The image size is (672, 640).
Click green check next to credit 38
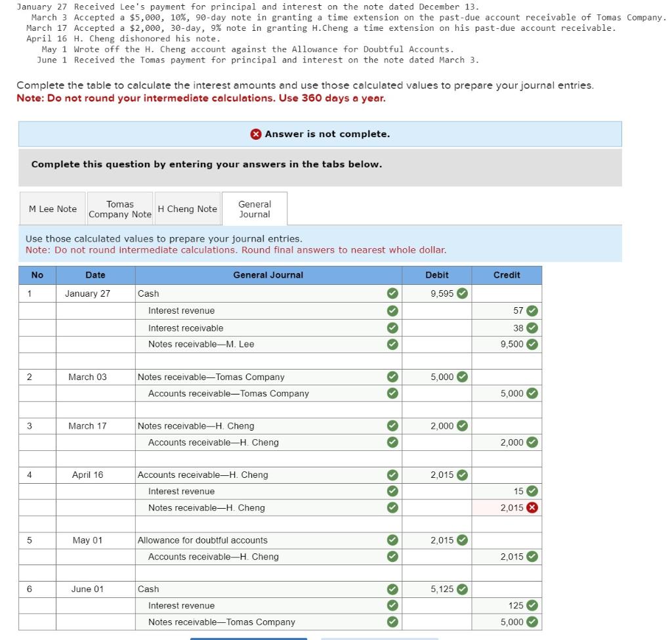[x=532, y=328]
